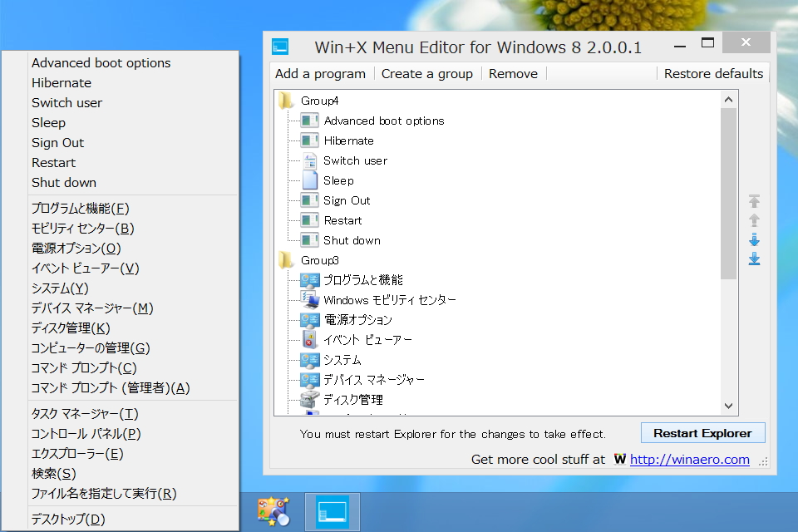The image size is (798, 532).
Task: Open the paint palette app on taskbar
Action: [x=273, y=512]
